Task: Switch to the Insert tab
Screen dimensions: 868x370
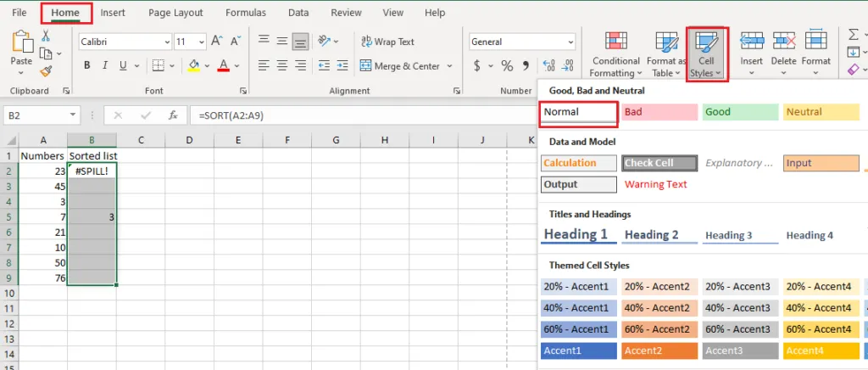Action: pyautogui.click(x=113, y=12)
